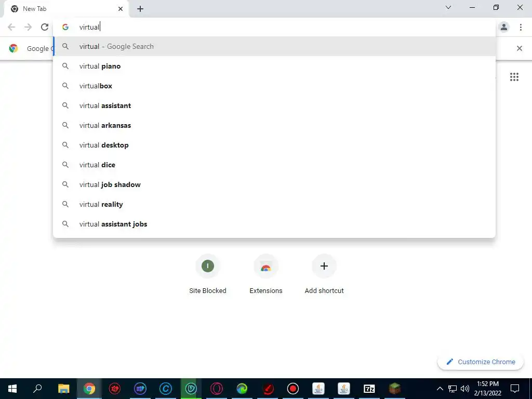
Task: Open the blue letter C app in the taskbar
Action: 166,389
